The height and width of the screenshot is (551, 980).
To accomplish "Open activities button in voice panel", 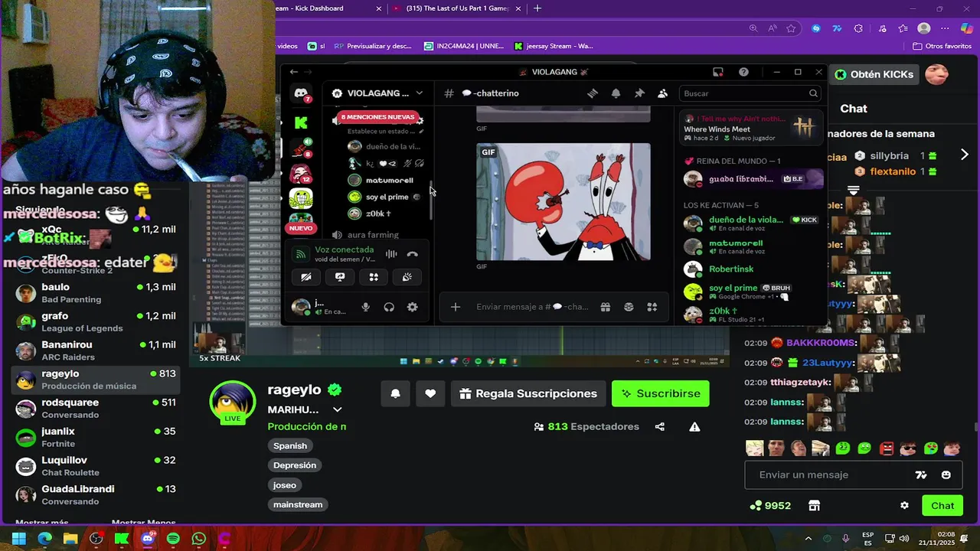I will tap(374, 277).
